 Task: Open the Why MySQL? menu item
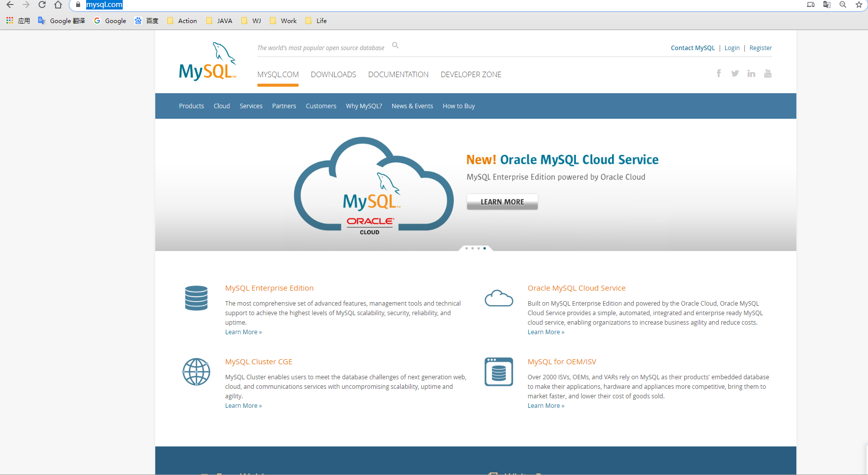[364, 106]
